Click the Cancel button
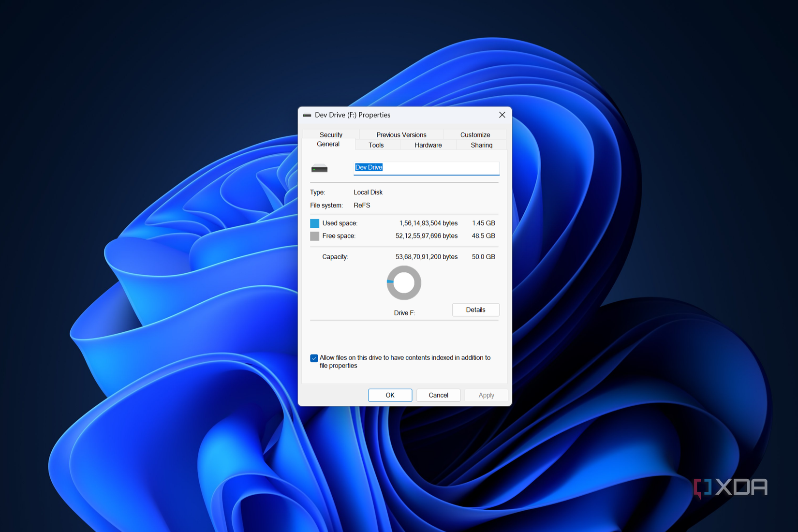798x532 pixels. [x=438, y=395]
